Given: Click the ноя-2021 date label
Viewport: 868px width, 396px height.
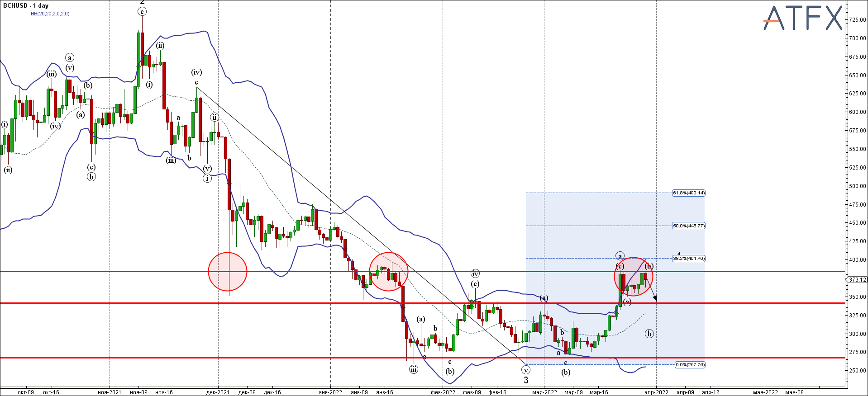Looking at the screenshot, I should [x=110, y=392].
